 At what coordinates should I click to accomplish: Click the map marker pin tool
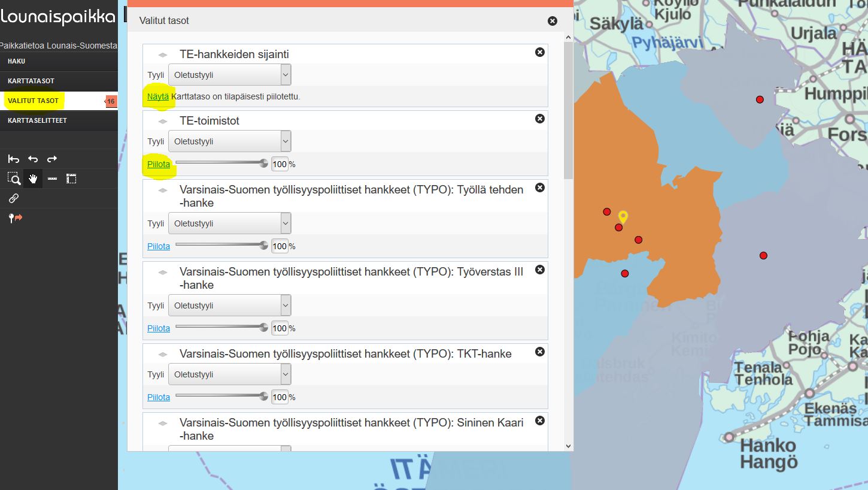pyautogui.click(x=14, y=218)
